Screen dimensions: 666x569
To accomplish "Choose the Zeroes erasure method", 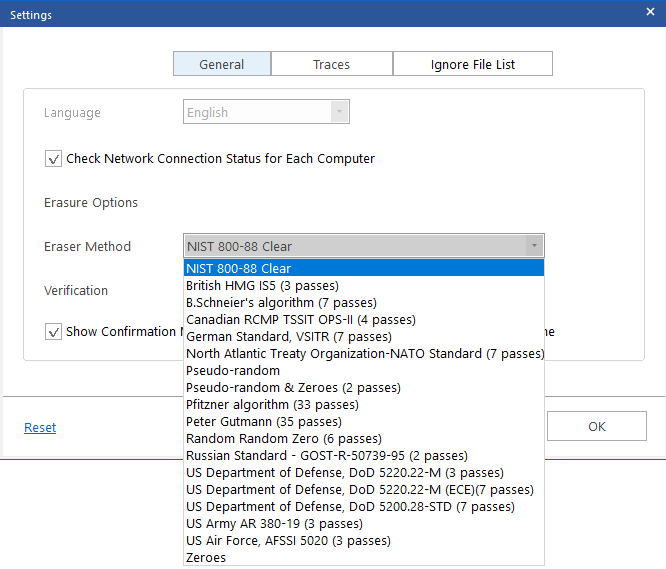I will pyautogui.click(x=364, y=557).
